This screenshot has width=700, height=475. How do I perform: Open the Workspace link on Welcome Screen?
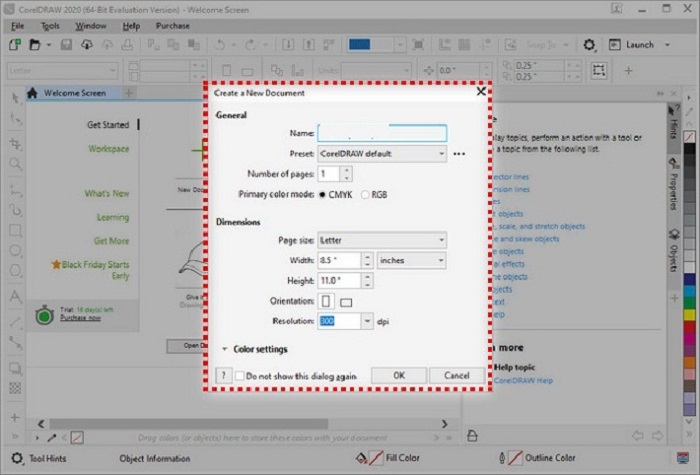pyautogui.click(x=108, y=149)
